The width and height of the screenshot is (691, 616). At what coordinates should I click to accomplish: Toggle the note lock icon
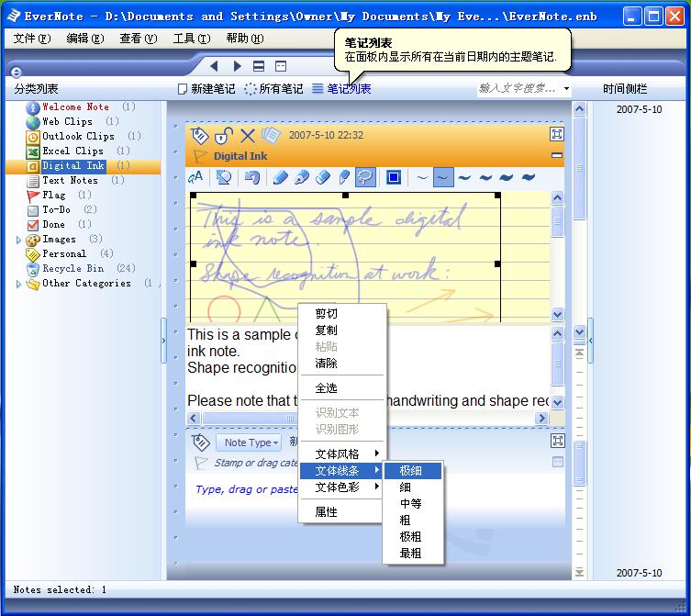tap(223, 135)
